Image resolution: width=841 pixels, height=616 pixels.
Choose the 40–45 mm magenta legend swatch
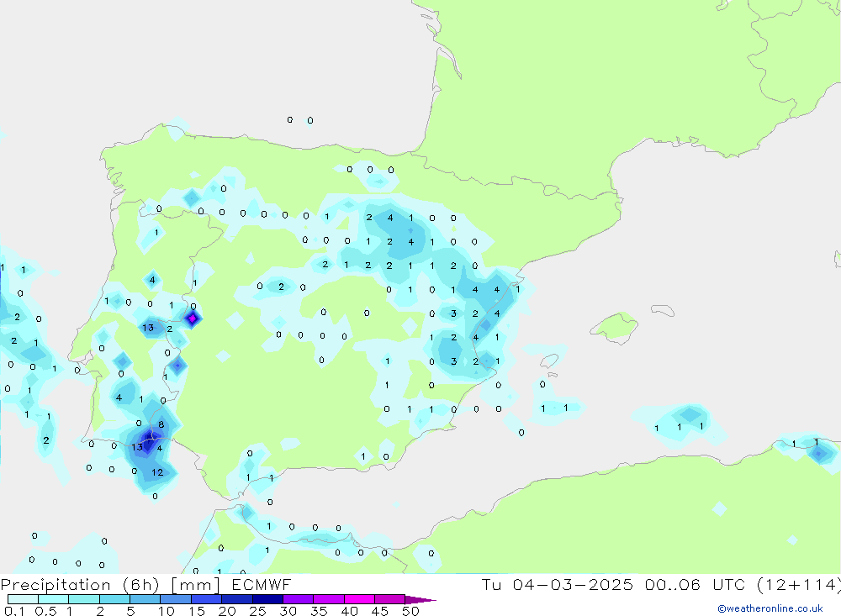(x=359, y=599)
